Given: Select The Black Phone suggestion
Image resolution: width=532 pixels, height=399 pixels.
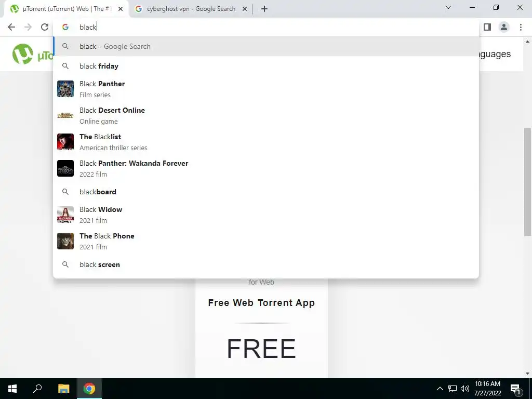Looking at the screenshot, I should tap(266, 241).
